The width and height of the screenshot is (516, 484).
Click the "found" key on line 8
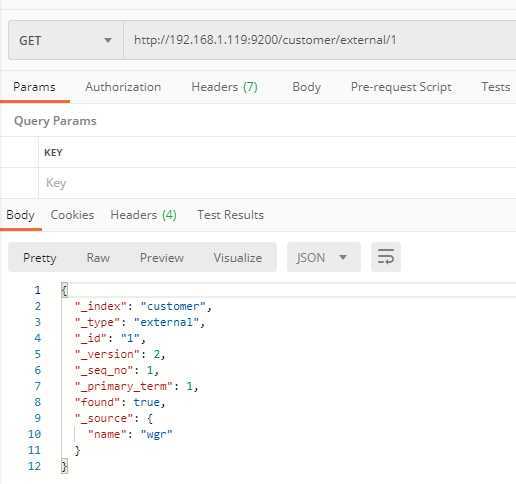(98, 402)
